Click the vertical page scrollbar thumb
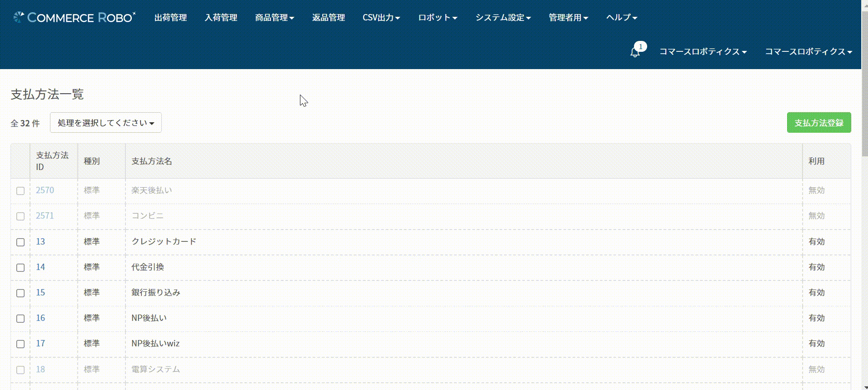Viewport: 868px width, 390px height. 865,84
